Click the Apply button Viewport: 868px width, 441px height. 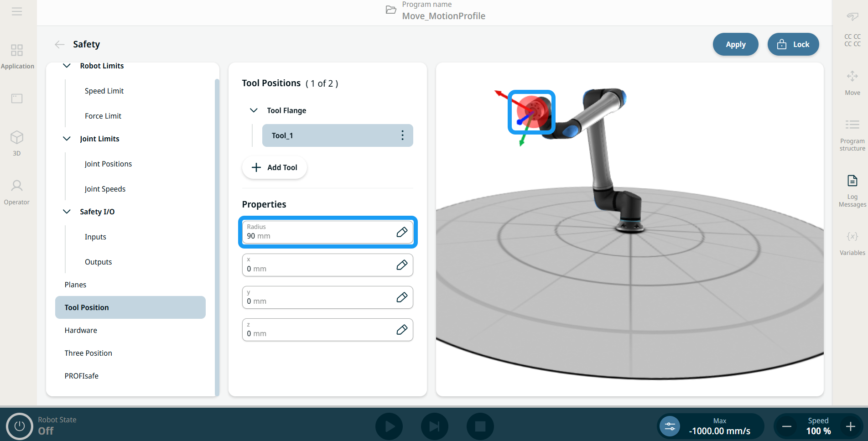click(x=735, y=44)
